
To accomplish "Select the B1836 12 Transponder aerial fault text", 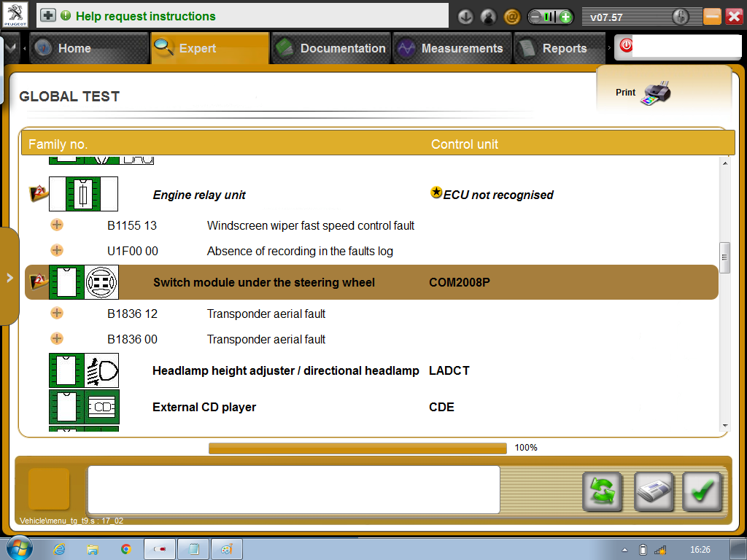I will 266,314.
